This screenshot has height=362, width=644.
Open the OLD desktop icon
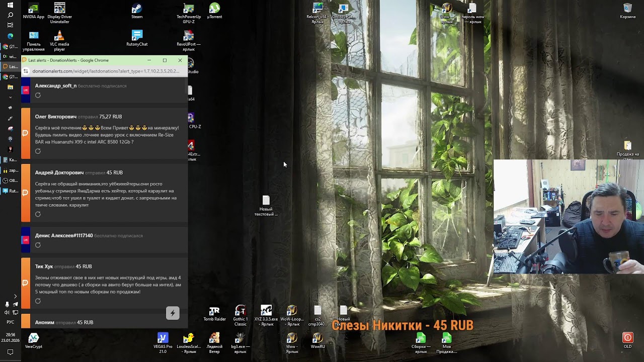click(x=627, y=341)
